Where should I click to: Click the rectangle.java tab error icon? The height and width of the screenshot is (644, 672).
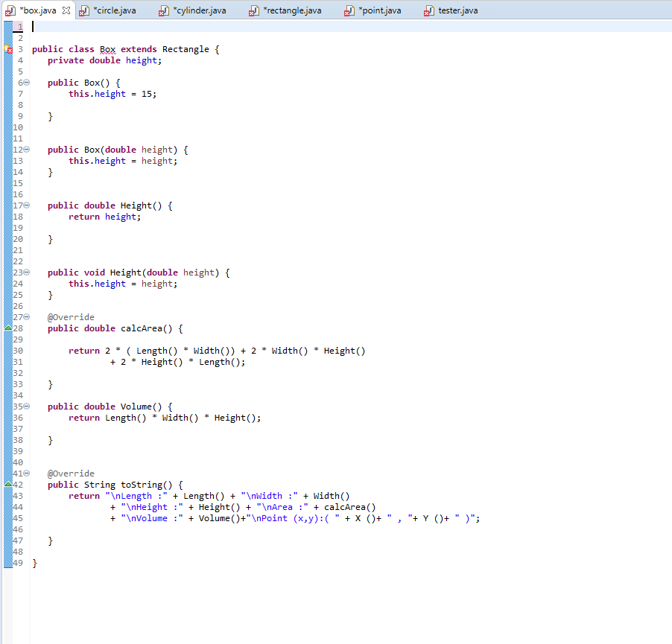256,10
